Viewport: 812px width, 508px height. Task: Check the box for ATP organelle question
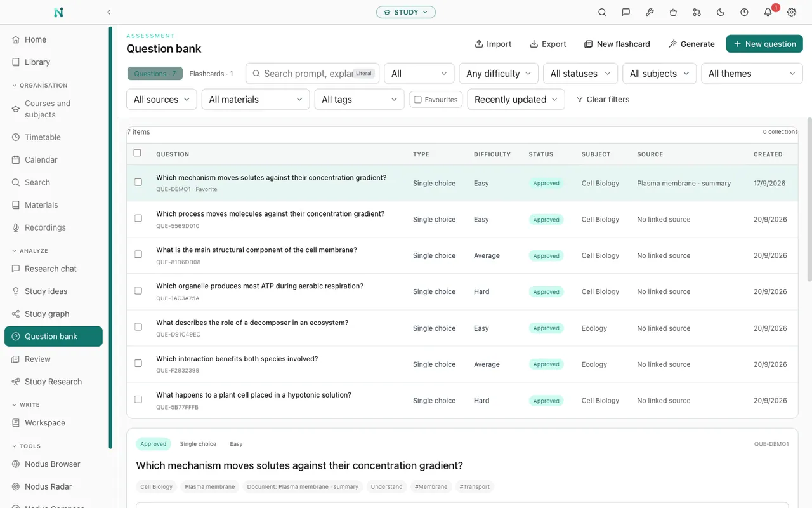pos(138,291)
